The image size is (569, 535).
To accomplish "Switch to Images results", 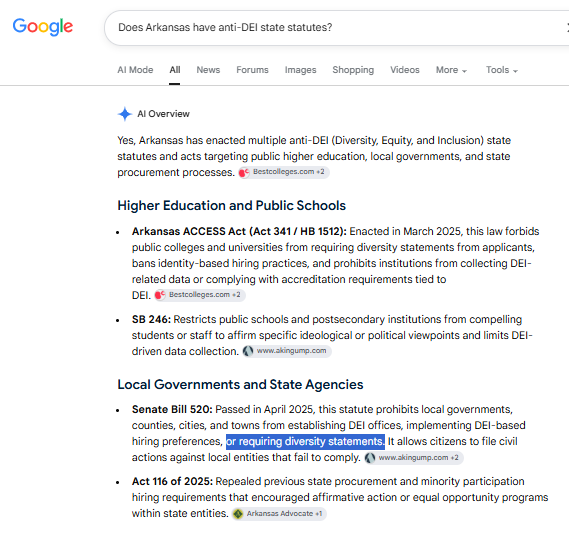I will (300, 70).
